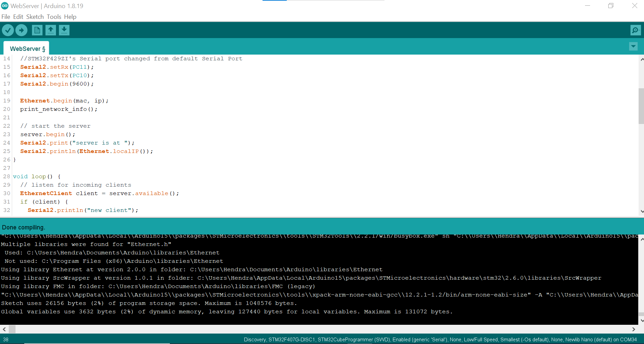Open the Tools menu
Viewport: 644px width, 344px height.
pyautogui.click(x=54, y=17)
